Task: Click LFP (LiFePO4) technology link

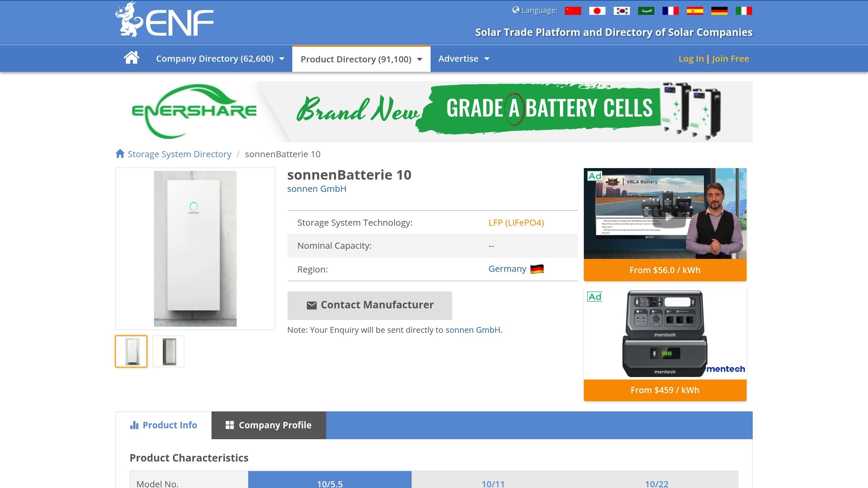Action: pos(516,223)
